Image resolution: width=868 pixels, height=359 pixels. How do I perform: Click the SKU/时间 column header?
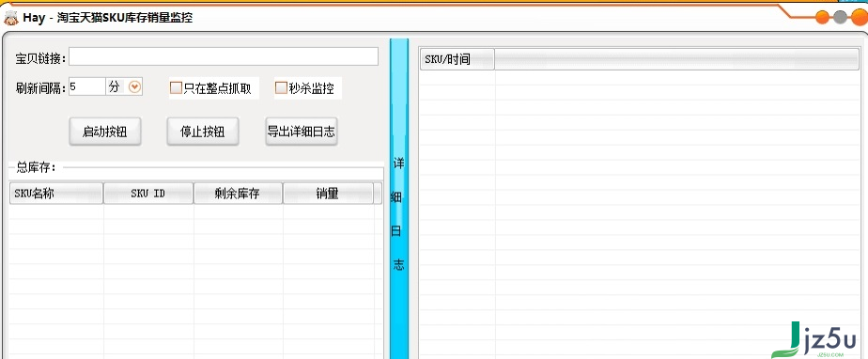457,59
